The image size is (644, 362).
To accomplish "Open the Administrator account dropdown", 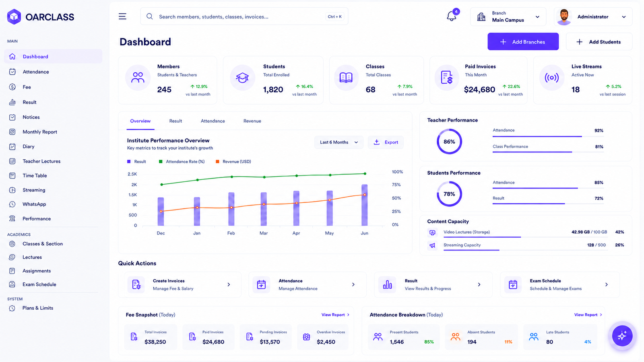I will [593, 17].
